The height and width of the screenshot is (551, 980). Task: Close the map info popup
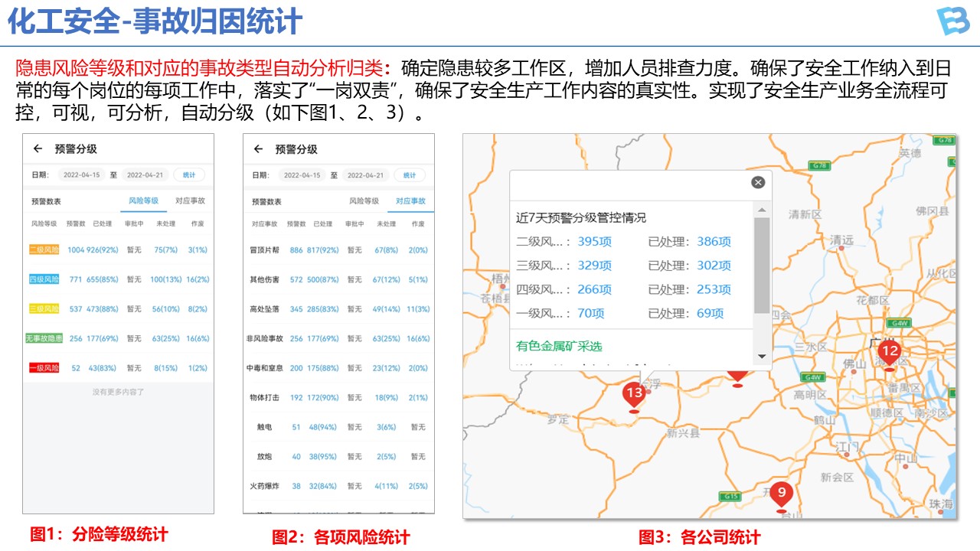click(x=758, y=182)
